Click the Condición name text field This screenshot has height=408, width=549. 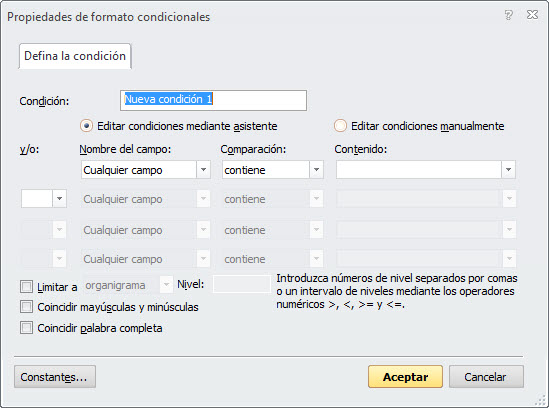click(213, 101)
